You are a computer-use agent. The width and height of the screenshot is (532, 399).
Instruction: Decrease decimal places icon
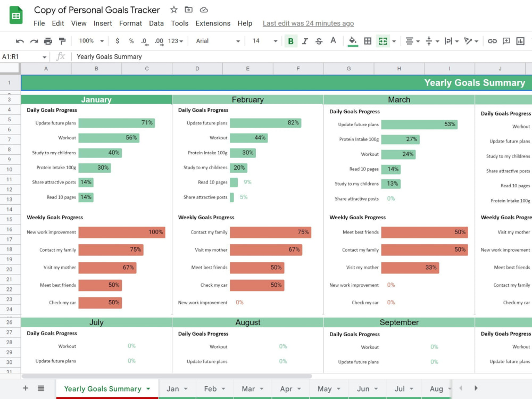[145, 41]
